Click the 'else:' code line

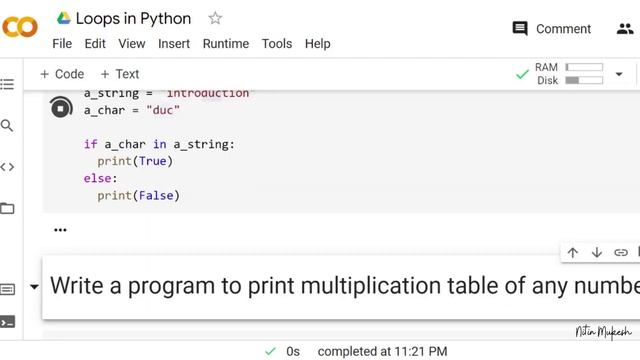tap(100, 178)
